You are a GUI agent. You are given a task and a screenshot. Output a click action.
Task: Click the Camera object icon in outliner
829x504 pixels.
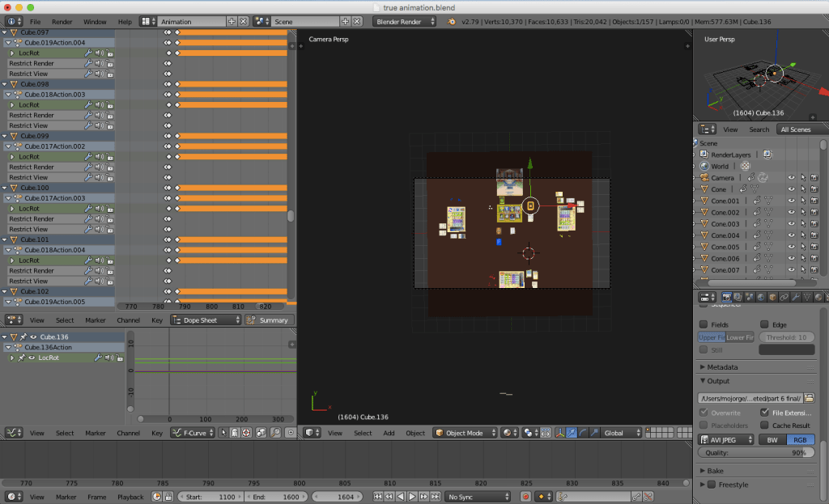(704, 178)
